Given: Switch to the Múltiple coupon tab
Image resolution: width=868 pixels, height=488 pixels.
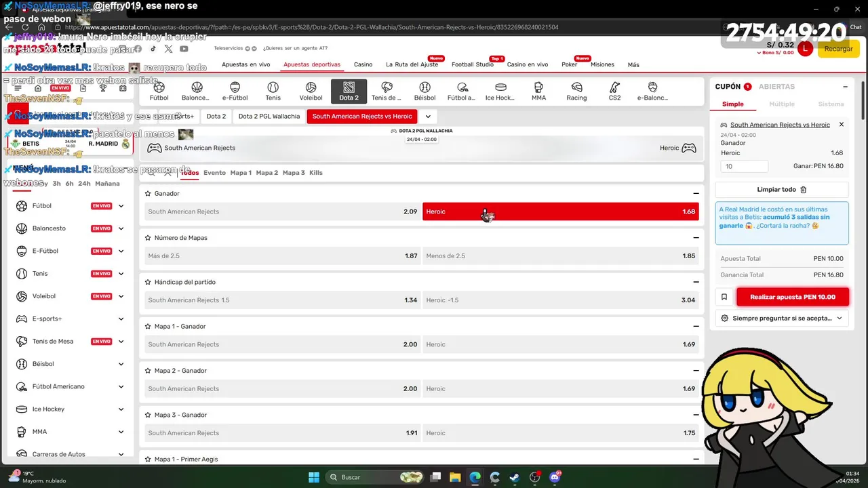Looking at the screenshot, I should coord(782,104).
